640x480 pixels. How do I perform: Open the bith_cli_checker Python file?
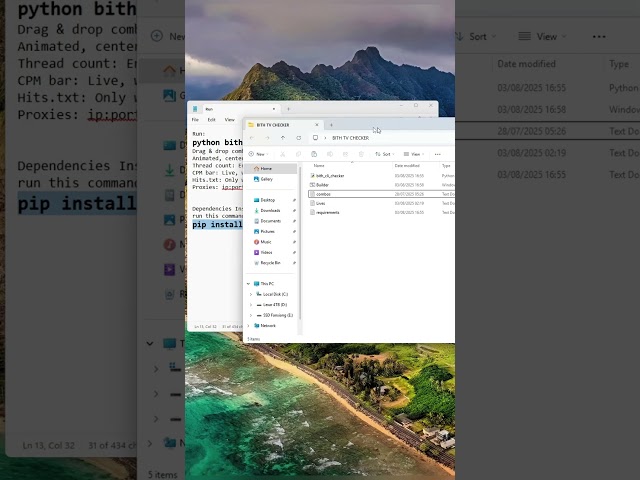pyautogui.click(x=330, y=175)
